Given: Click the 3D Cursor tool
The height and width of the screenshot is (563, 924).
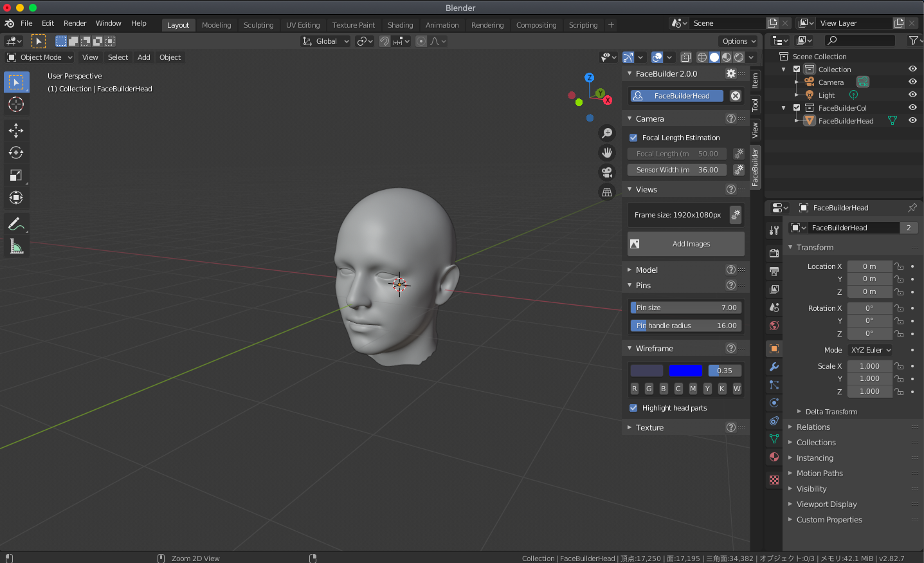Looking at the screenshot, I should 16,104.
